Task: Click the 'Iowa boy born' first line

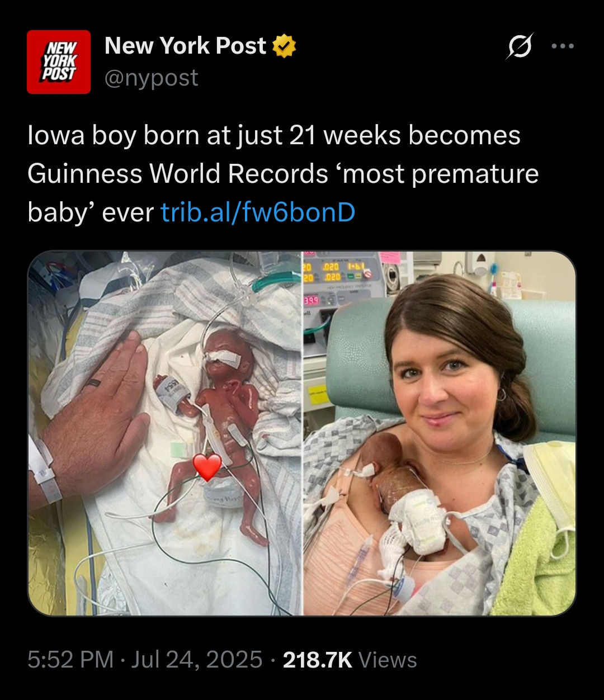Action: click(274, 136)
